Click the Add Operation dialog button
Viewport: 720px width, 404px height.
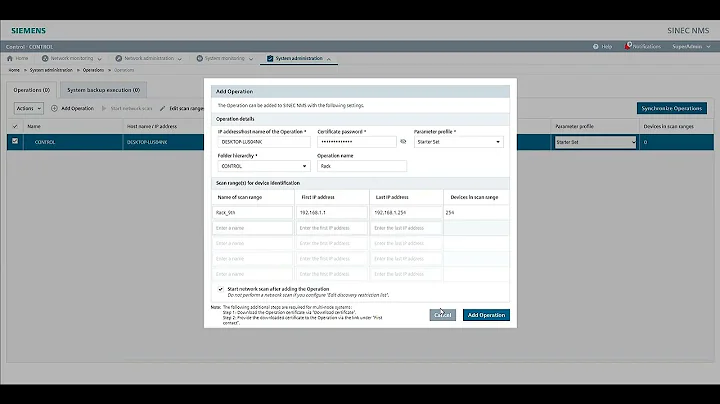coord(486,315)
